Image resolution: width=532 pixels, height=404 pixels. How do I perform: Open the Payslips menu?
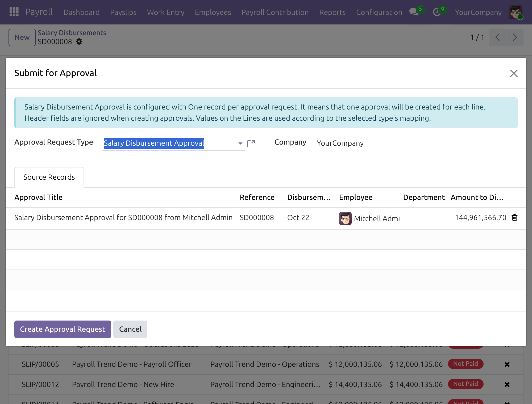pos(123,12)
